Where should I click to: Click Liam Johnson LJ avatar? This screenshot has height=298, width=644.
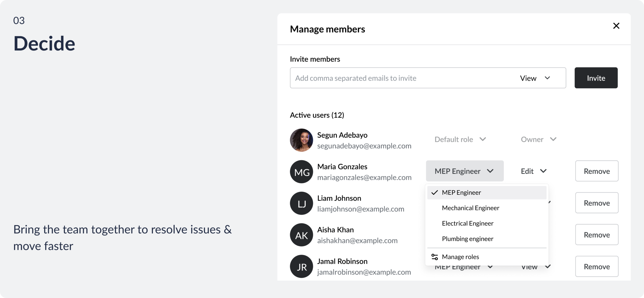tap(301, 203)
